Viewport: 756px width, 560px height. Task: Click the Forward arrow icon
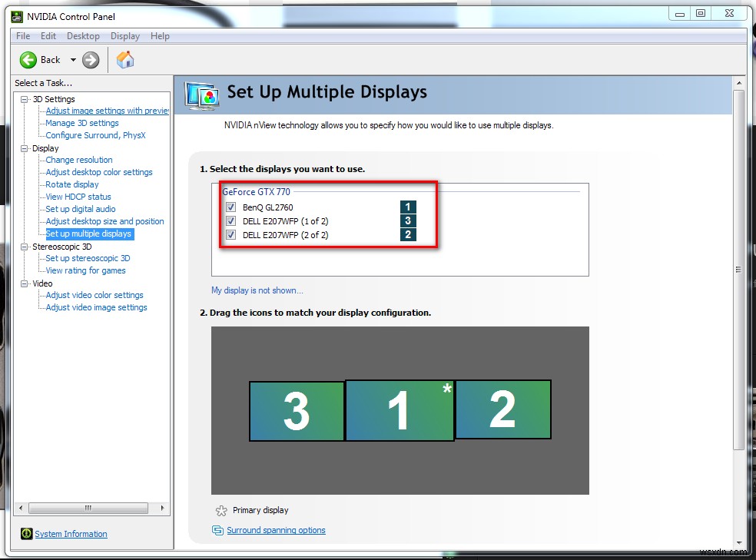point(91,60)
